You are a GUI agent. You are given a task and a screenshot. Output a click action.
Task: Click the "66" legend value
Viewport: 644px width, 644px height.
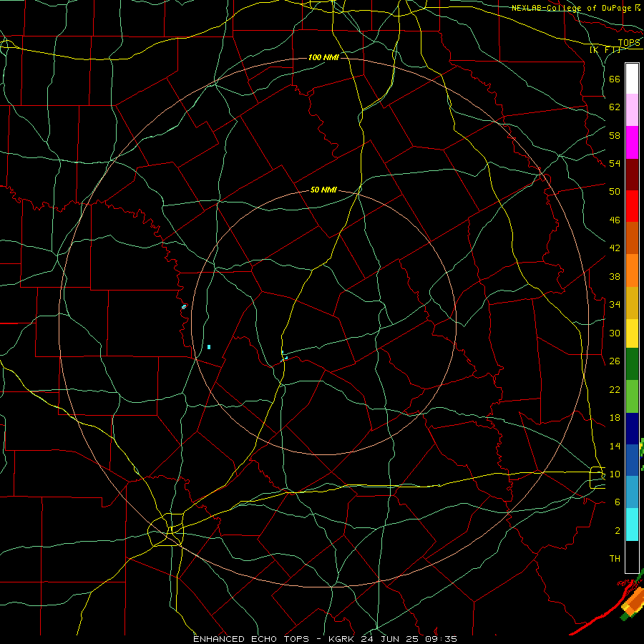pyautogui.click(x=615, y=79)
